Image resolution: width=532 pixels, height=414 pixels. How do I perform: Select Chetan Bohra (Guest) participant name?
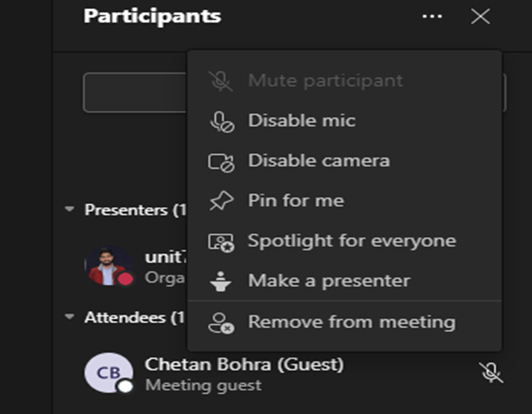(x=244, y=365)
